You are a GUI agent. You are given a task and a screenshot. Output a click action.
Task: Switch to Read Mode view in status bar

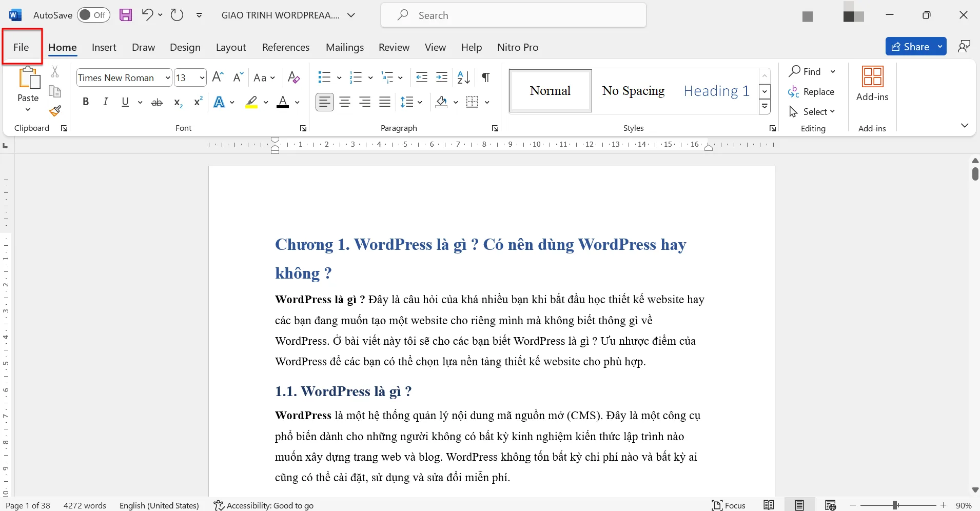click(769, 505)
